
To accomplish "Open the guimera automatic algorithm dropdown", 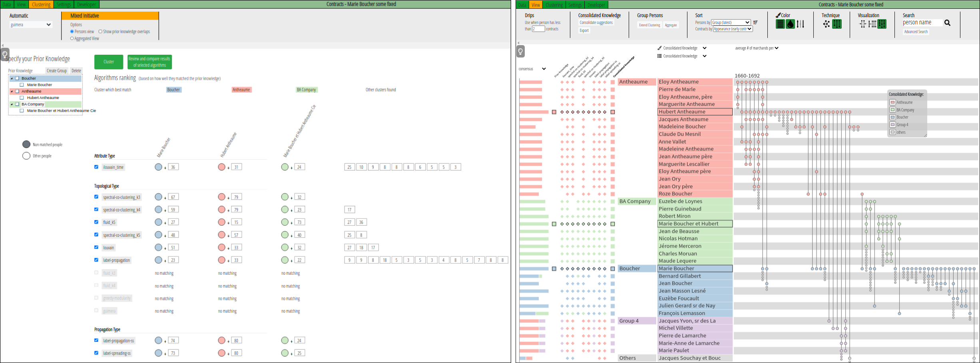I will tap(31, 25).
